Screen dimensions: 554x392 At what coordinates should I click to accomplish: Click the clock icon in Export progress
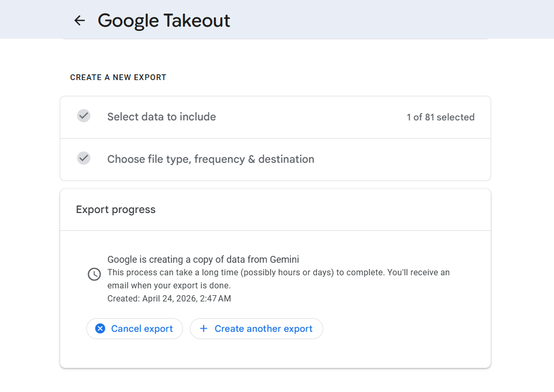click(94, 274)
